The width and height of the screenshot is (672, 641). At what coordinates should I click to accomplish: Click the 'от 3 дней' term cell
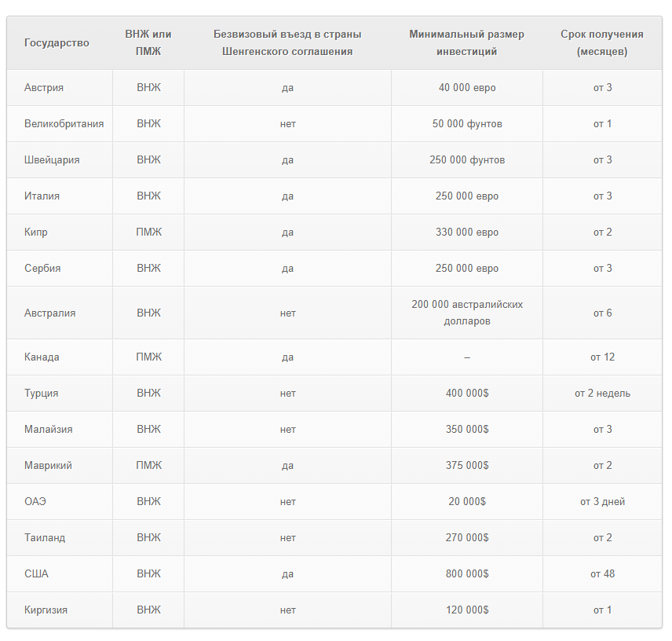click(x=602, y=502)
